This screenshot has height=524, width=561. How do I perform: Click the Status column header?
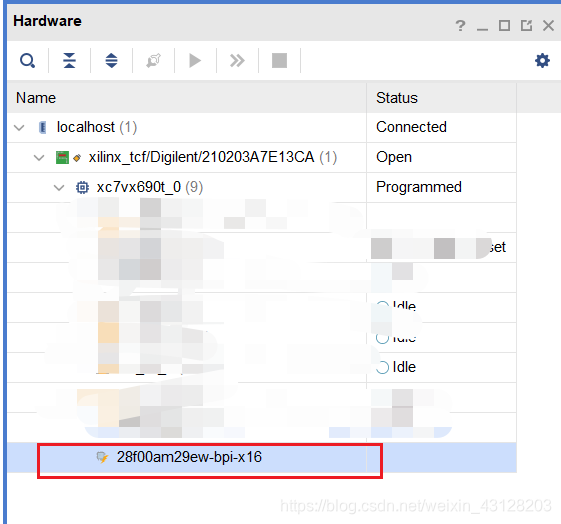coord(442,98)
